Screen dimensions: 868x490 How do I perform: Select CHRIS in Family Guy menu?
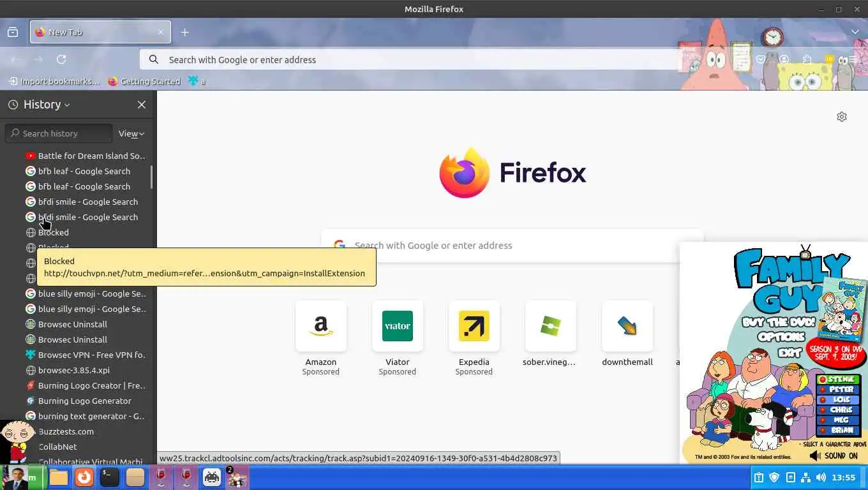839,410
